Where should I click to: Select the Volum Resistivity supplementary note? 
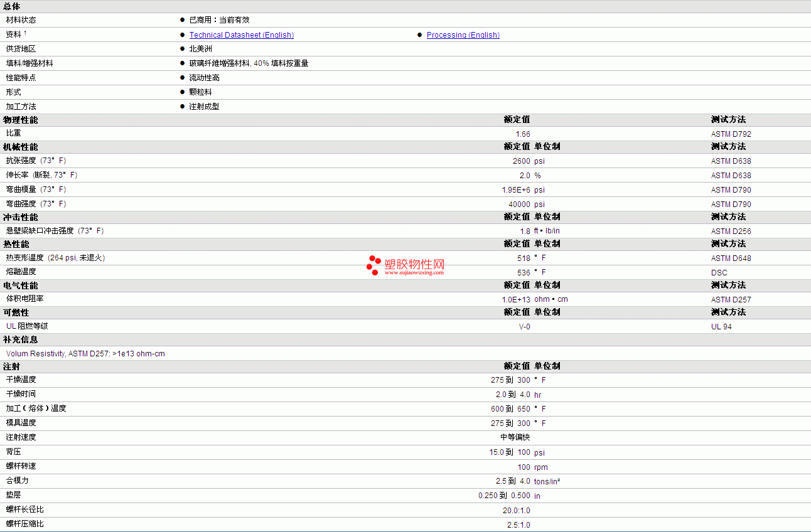point(85,354)
